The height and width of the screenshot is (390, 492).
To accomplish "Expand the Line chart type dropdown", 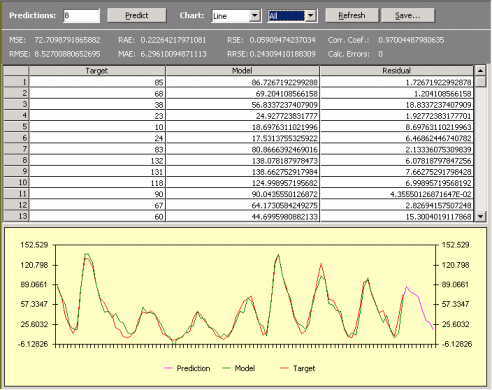I will pos(255,16).
